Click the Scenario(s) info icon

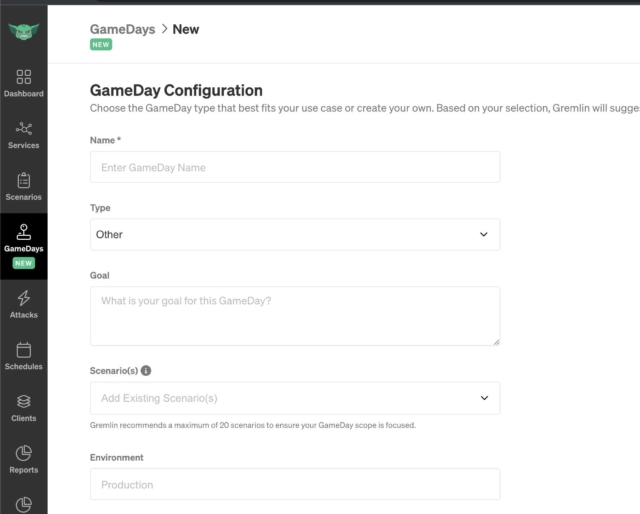(x=146, y=370)
